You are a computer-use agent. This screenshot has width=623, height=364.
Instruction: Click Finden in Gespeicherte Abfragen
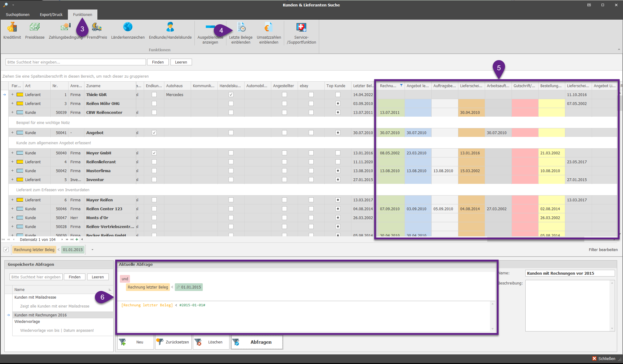pyautogui.click(x=75, y=277)
